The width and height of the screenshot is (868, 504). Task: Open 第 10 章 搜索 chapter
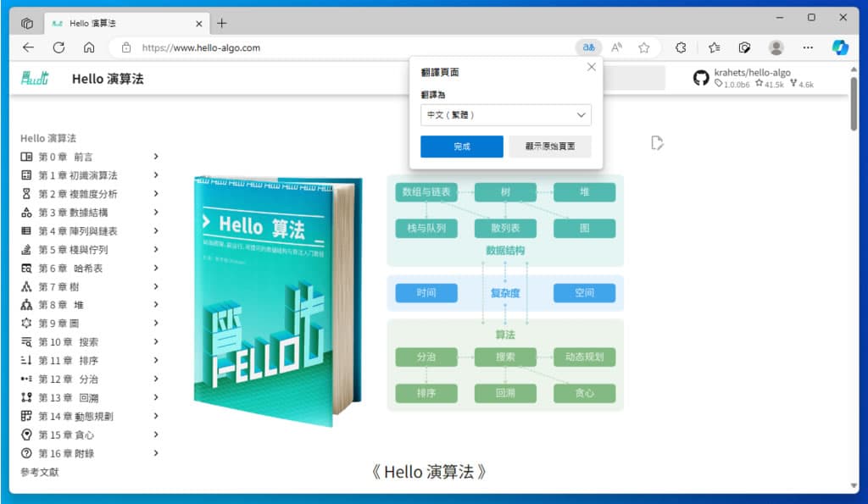pyautogui.click(x=68, y=342)
